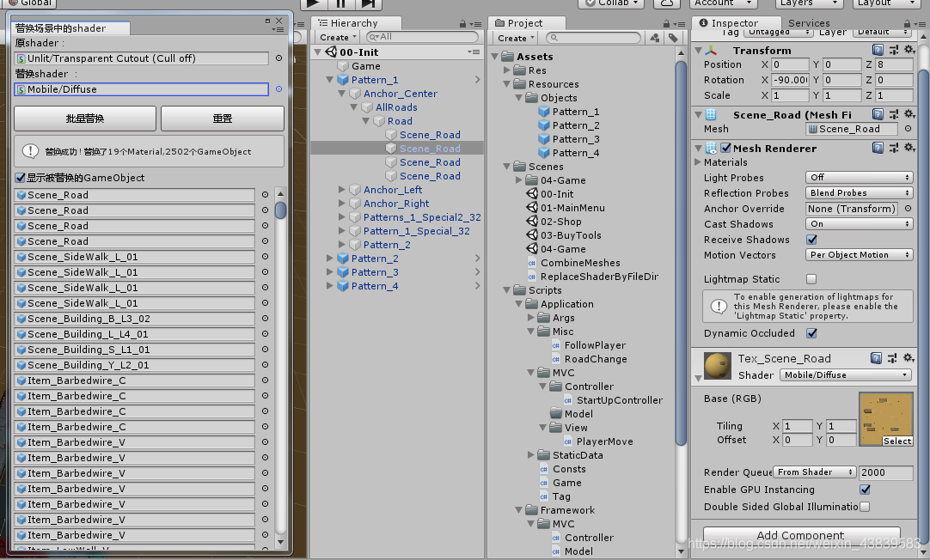Image resolution: width=930 pixels, height=560 pixels.
Task: Open the Tex_Scene_Road material help icon
Action: pyautogui.click(x=876, y=358)
